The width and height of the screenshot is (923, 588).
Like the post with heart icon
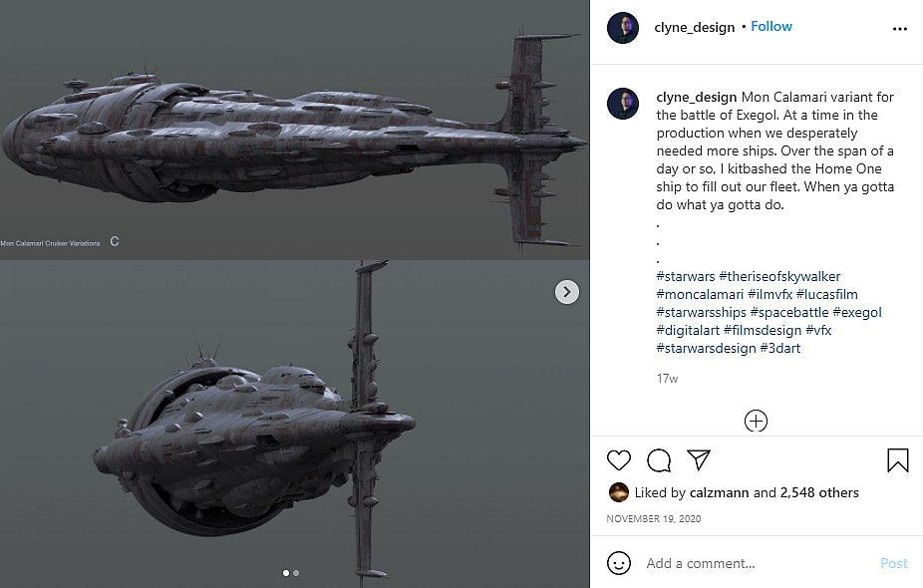click(x=619, y=460)
